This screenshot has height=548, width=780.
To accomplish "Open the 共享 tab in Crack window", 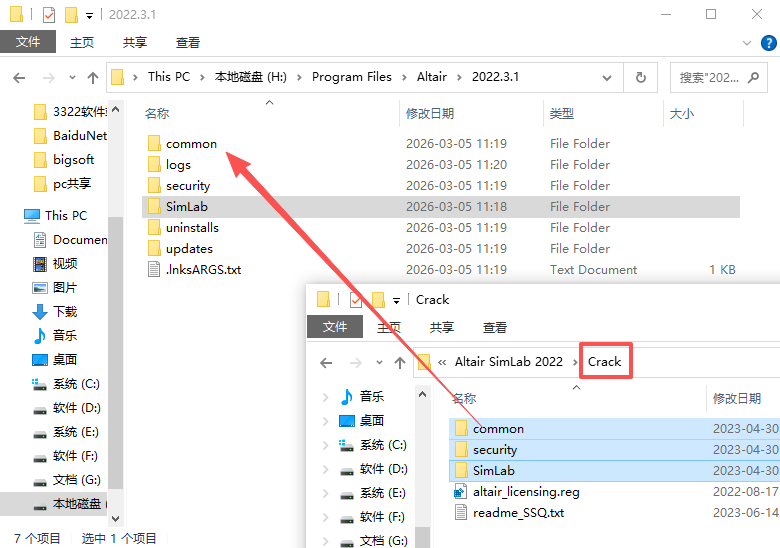I will (x=442, y=327).
